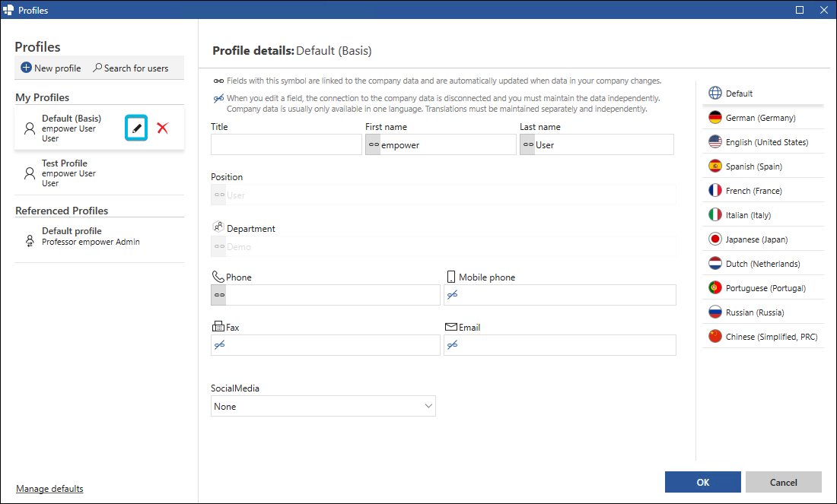Screen dimensions: 837x504
Task: Click broken-link icon in Mobile phone field
Action: pyautogui.click(x=453, y=295)
